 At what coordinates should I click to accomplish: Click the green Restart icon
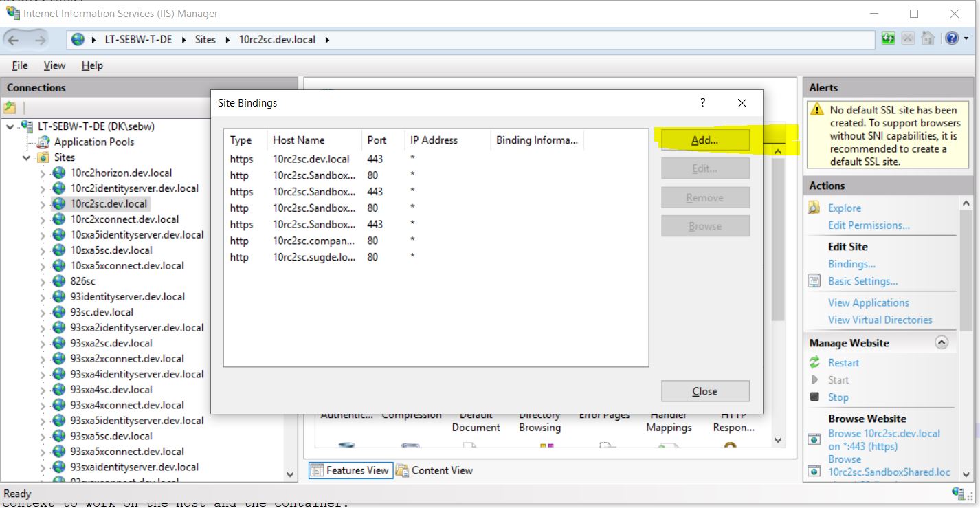814,362
